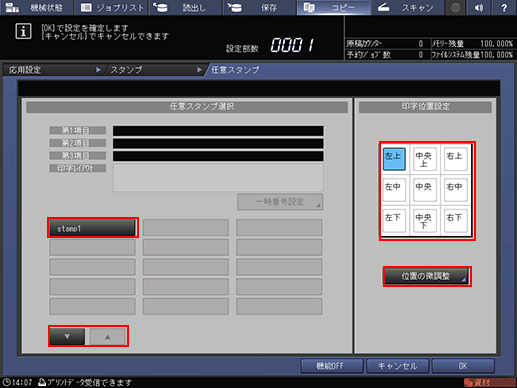Select the stamp1 custom stamp

pos(93,228)
